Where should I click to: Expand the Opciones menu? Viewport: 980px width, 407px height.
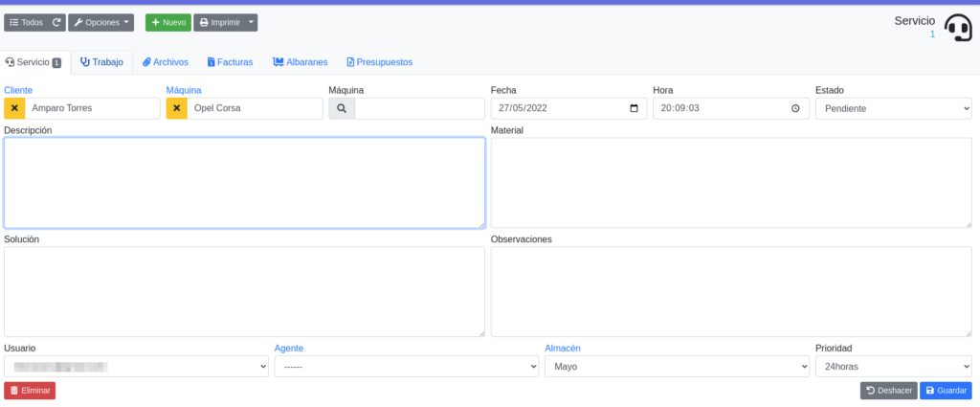(100, 22)
